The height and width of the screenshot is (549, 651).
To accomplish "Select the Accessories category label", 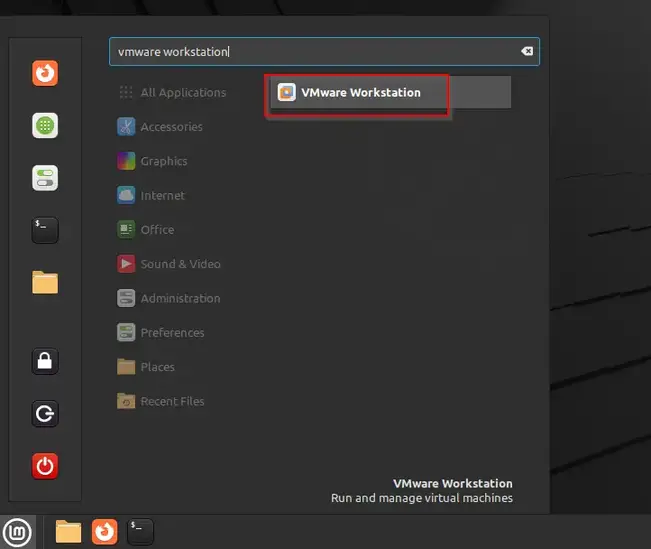I will 171,127.
